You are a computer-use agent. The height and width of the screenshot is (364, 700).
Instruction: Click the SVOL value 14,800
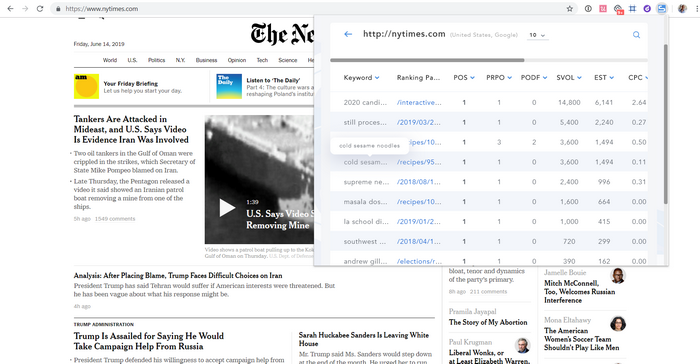[569, 103]
